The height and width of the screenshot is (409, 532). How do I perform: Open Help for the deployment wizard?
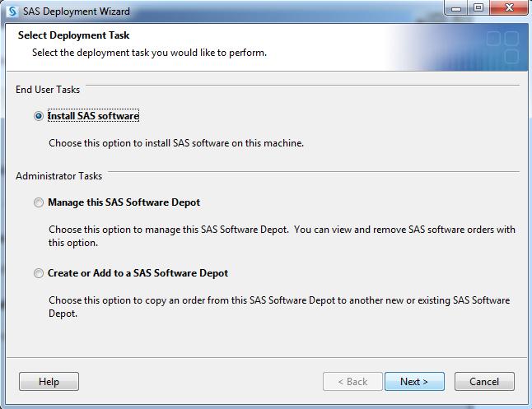pos(49,382)
